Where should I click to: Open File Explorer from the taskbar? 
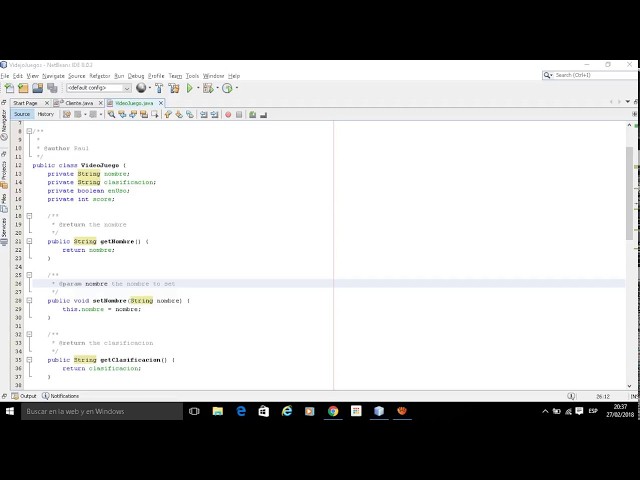coord(218,411)
